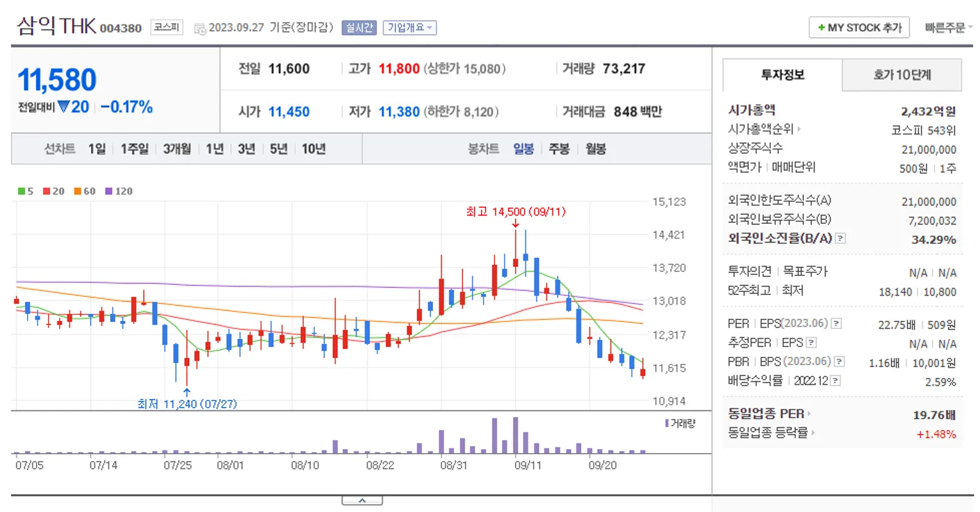Click the 거래대금 value 848 백만

(638, 112)
